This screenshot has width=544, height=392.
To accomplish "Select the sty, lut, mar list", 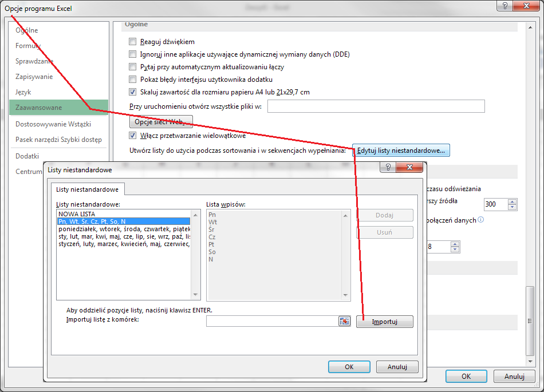I will click(124, 236).
